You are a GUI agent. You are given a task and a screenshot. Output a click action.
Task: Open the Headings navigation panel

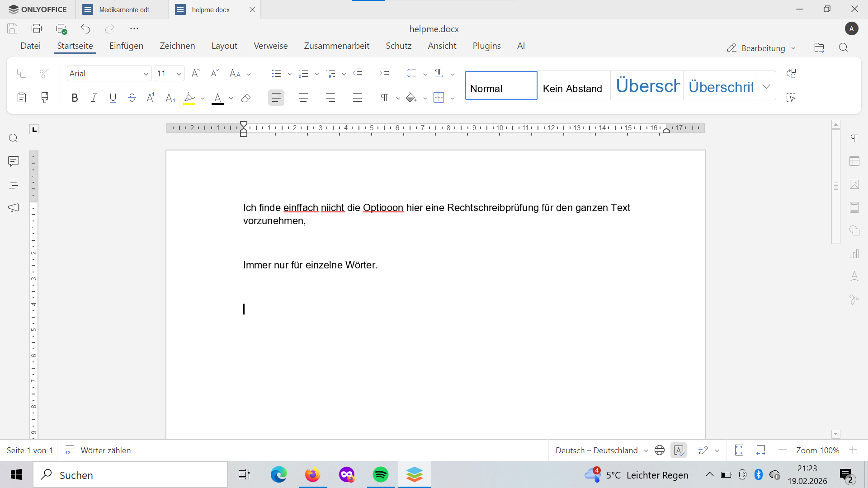13,184
